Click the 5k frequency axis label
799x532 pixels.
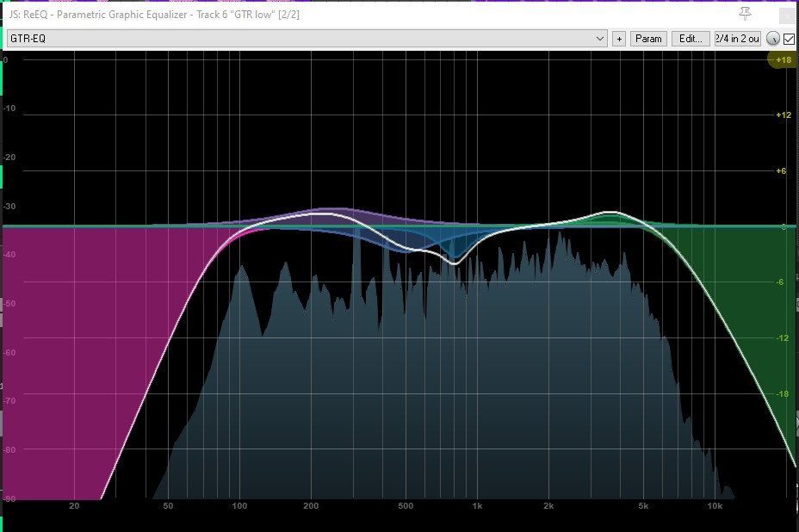coord(643,505)
